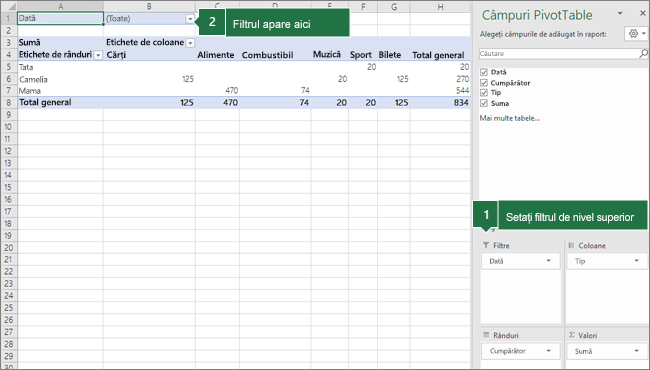Screen dimensions: 650x370
Task: Open the Dată filter dropdown in cell B1
Action: coord(190,19)
